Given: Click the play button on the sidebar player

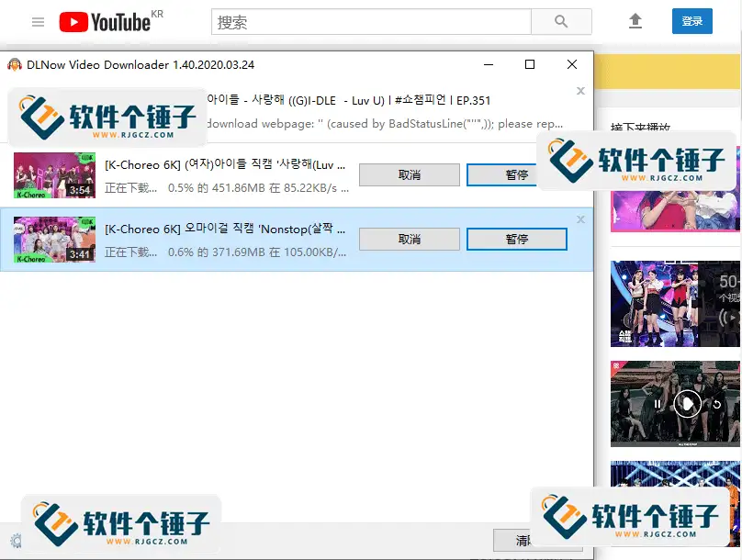Looking at the screenshot, I should (687, 404).
